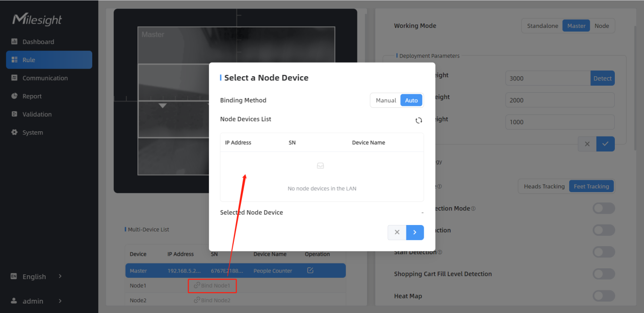This screenshot has width=644, height=313.
Task: Click the Bind Node1 link
Action: coord(212,286)
